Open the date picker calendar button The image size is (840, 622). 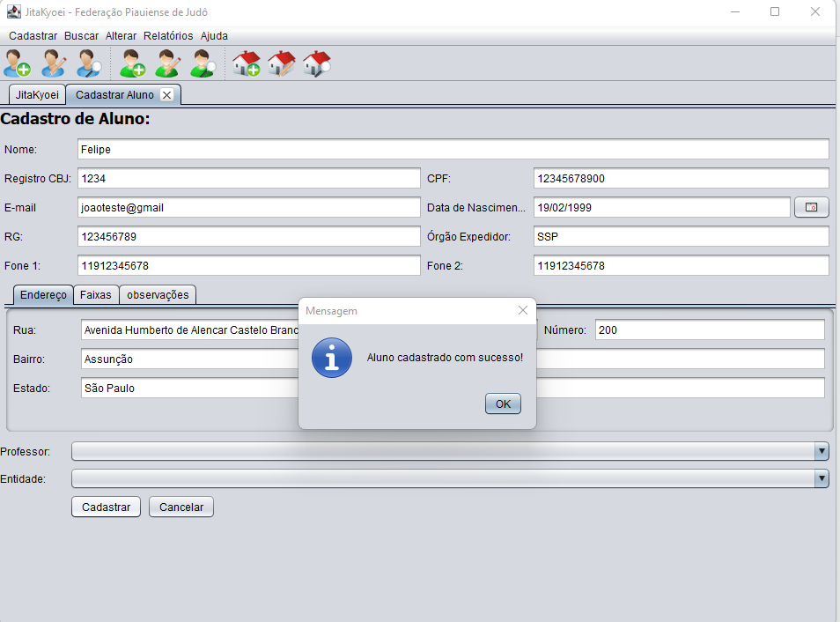pyautogui.click(x=811, y=208)
